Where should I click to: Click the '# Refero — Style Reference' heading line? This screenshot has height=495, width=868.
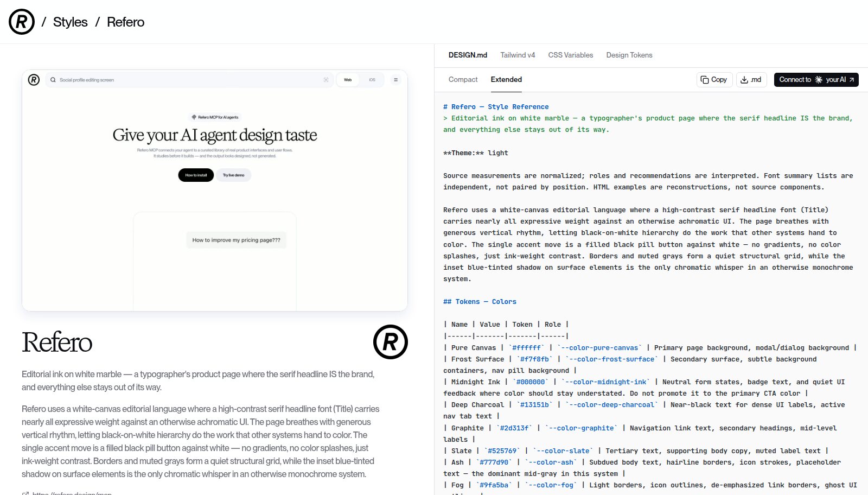point(496,107)
